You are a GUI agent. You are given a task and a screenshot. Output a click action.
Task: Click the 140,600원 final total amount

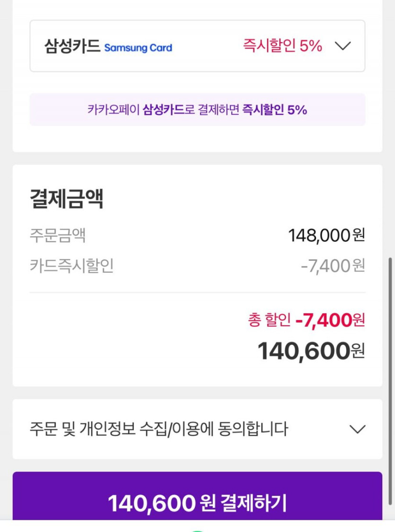click(311, 351)
